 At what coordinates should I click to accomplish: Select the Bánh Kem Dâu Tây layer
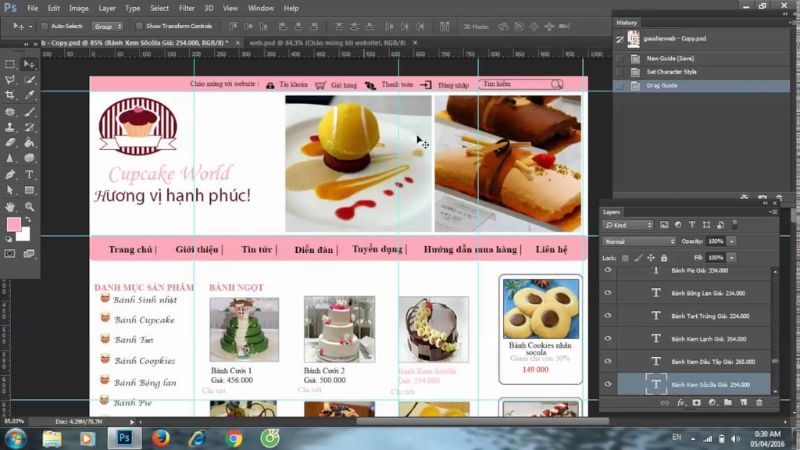[x=712, y=361]
